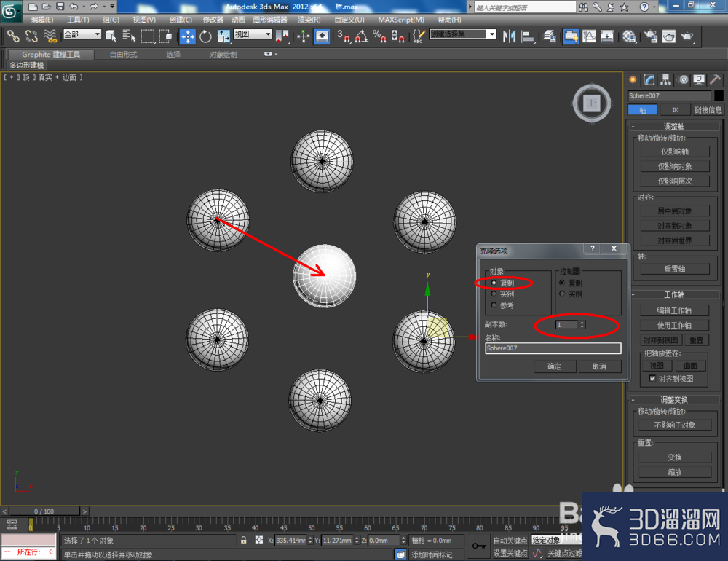Click OK in the Clone Options dialog

pyautogui.click(x=554, y=366)
